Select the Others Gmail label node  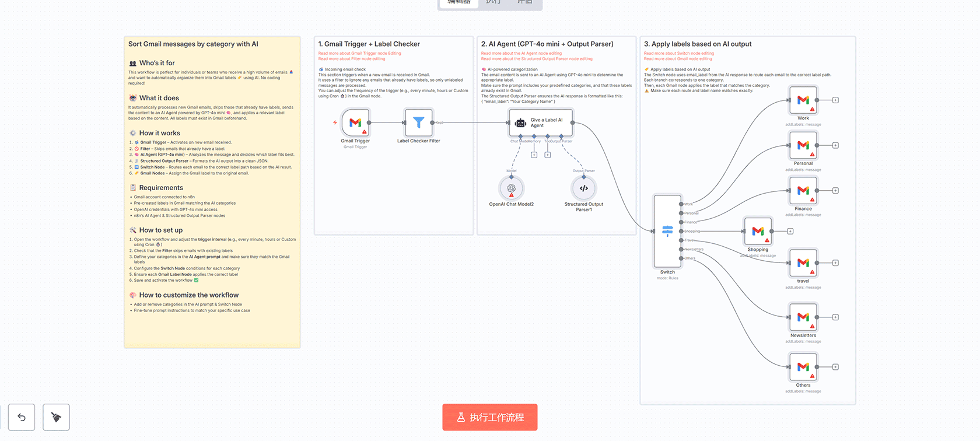(x=803, y=367)
